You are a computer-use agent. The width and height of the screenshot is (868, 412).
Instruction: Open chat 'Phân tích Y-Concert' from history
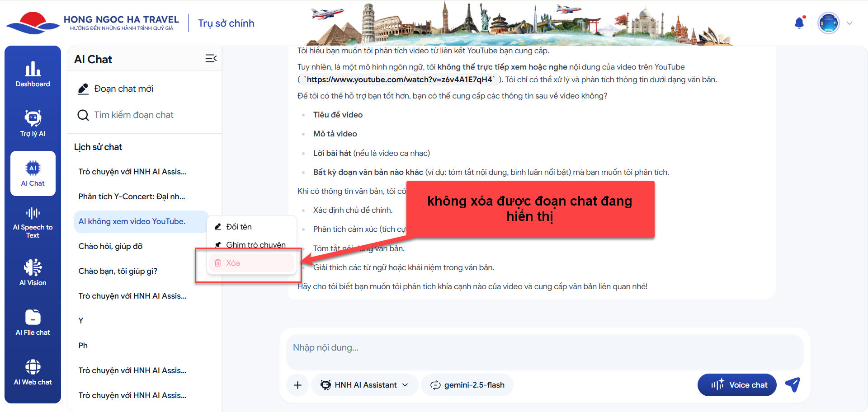point(132,197)
